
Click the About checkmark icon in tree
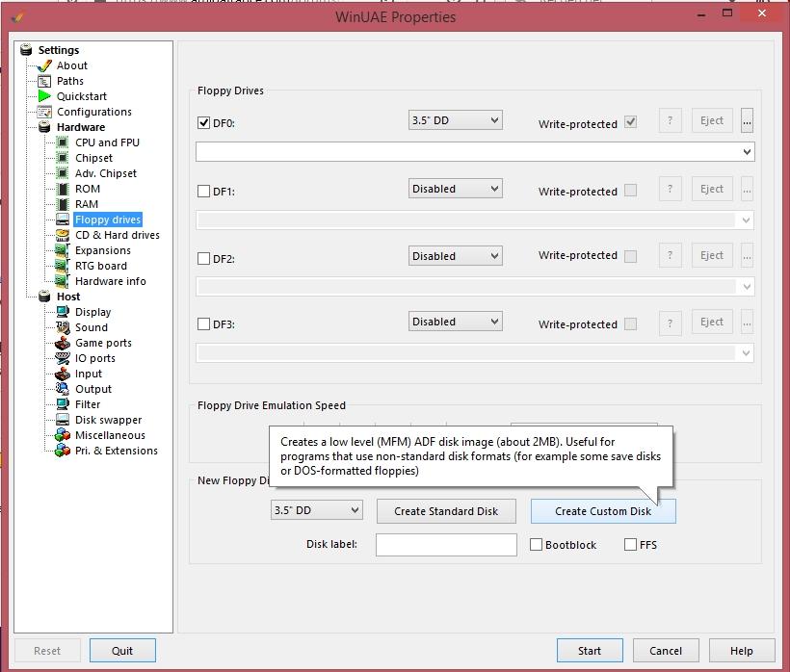pos(44,65)
